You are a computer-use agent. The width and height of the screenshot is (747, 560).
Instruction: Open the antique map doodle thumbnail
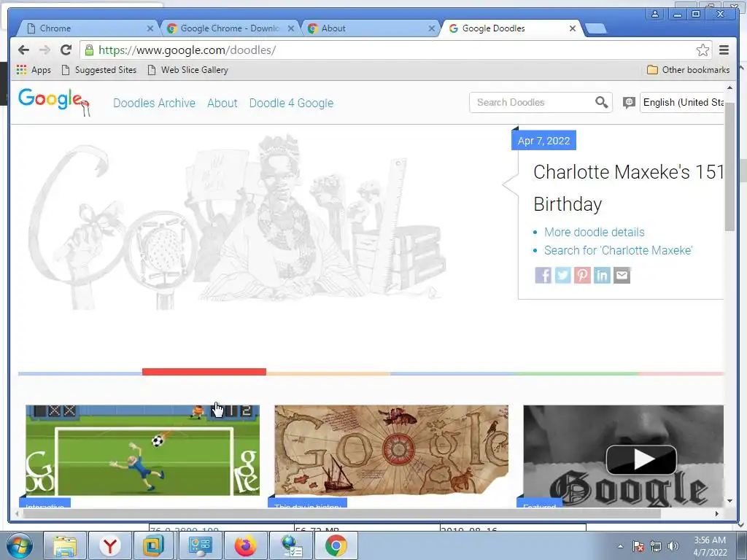tap(391, 451)
